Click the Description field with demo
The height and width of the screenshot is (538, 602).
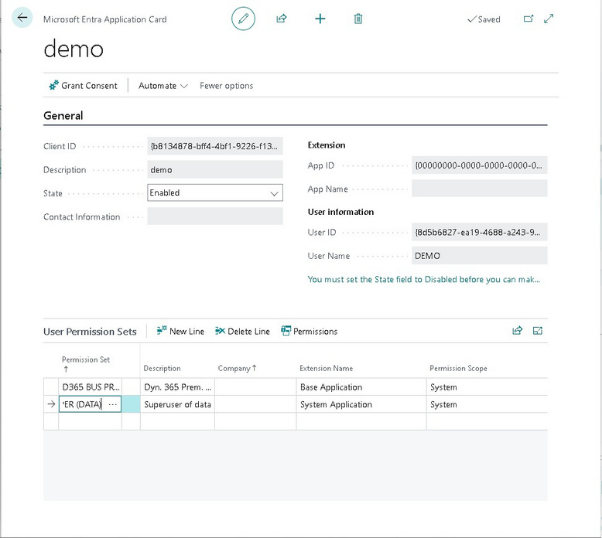point(215,169)
